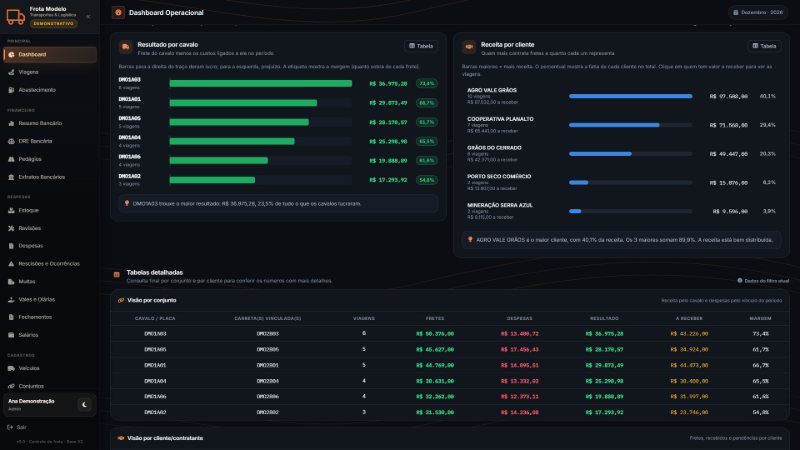
Task: Click DMO1A05 cell in the Visão por conjunto table
Action: (x=155, y=349)
